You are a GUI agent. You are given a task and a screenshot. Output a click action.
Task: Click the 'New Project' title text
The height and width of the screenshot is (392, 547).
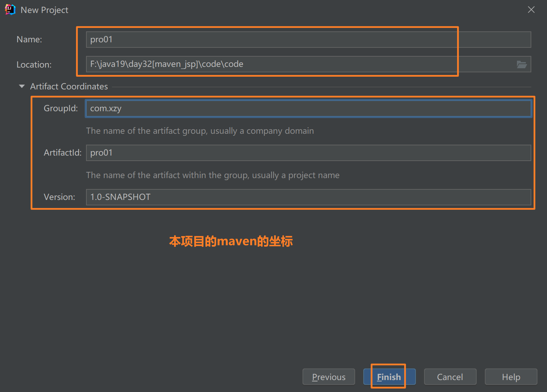[x=44, y=10]
